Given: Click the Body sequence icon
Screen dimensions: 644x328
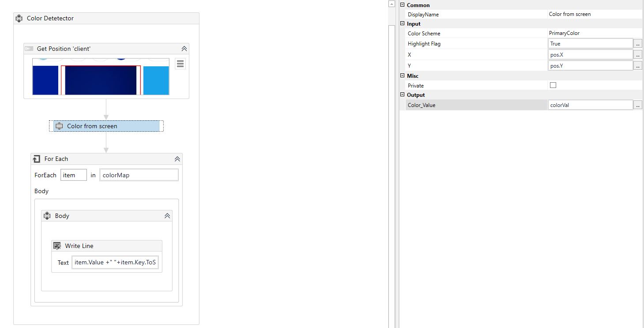Looking at the screenshot, I should click(47, 216).
